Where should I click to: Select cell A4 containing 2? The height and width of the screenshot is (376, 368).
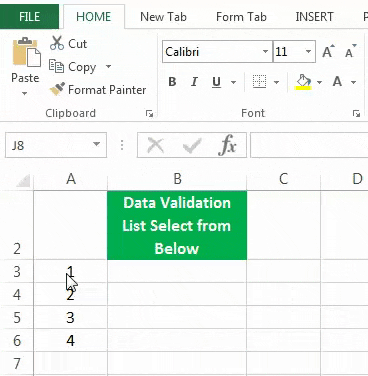tap(71, 294)
